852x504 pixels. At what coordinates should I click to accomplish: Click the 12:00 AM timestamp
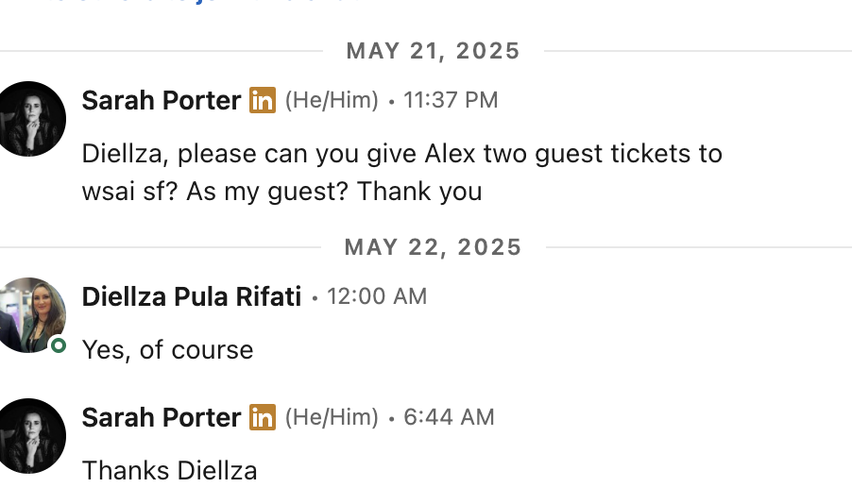coord(377,296)
